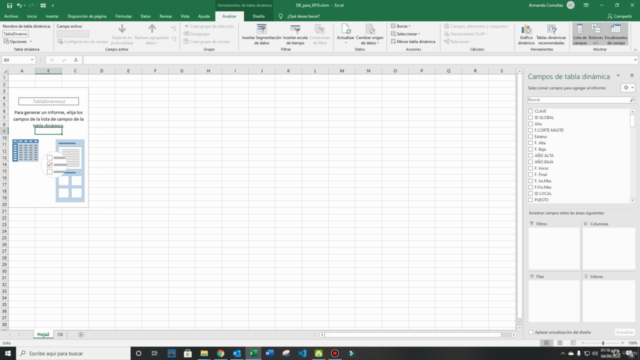This screenshot has height=360, width=640.
Task: Click Insertar Segmentación de datos icon
Action: [262, 29]
